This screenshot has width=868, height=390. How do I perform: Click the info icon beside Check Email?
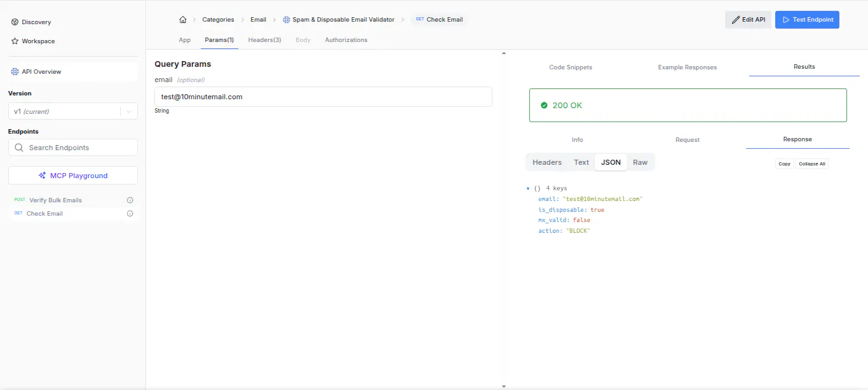coord(130,214)
